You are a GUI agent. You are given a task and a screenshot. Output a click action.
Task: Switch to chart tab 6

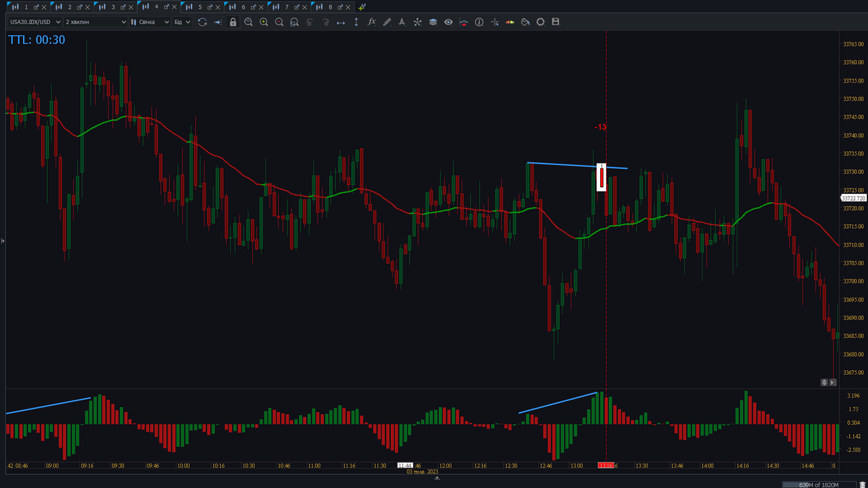(244, 7)
